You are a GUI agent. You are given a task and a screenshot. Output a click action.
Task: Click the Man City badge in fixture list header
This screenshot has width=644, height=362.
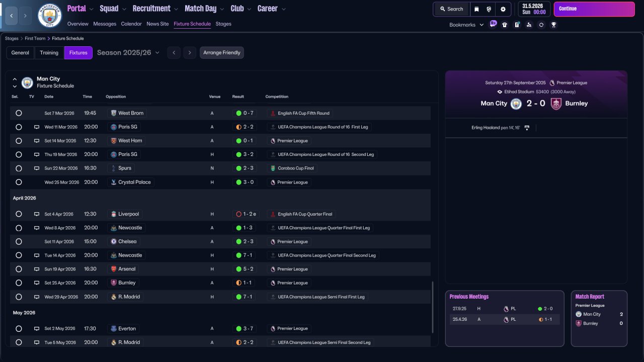(x=27, y=82)
